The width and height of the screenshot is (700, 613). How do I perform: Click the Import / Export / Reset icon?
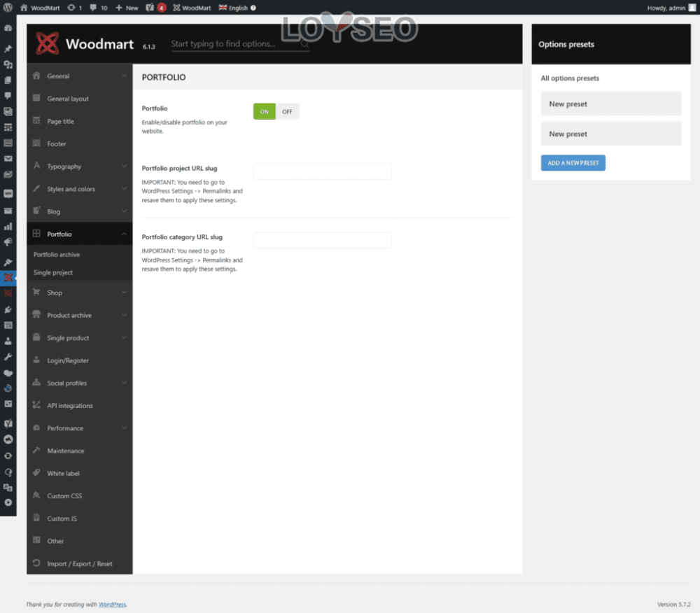pos(36,563)
